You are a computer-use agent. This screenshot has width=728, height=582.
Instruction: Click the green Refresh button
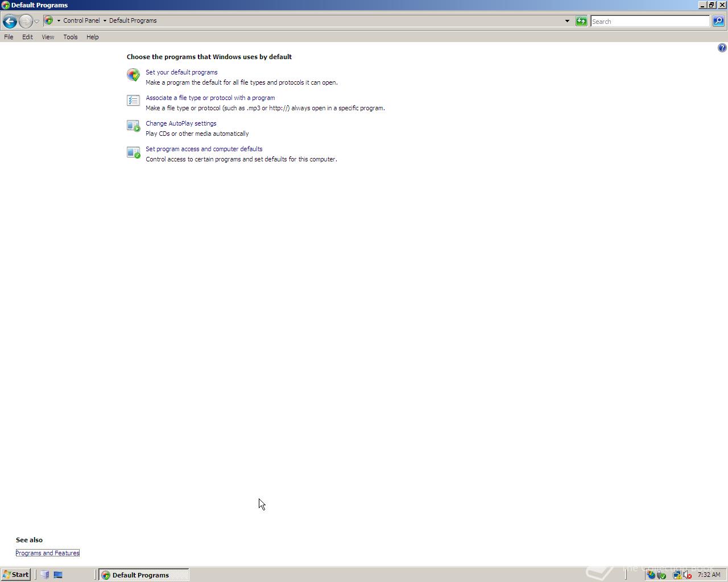pos(581,21)
